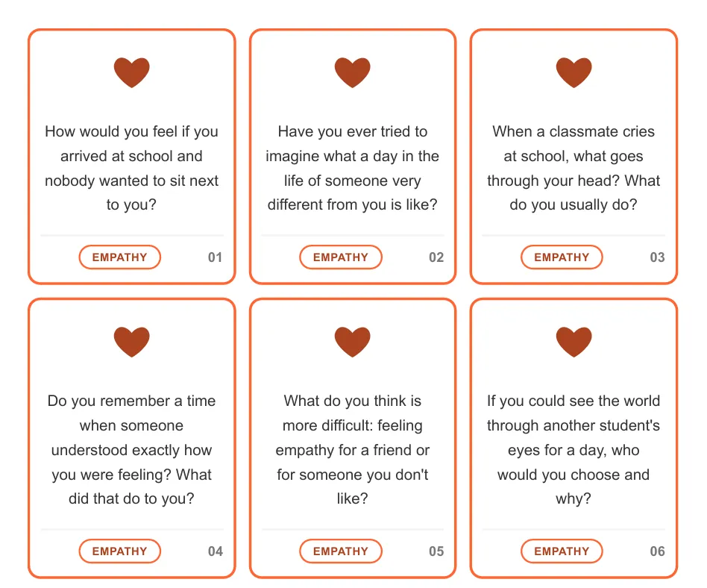Tap the EMPATHY label on card 05
The width and height of the screenshot is (707, 588).
(341, 551)
